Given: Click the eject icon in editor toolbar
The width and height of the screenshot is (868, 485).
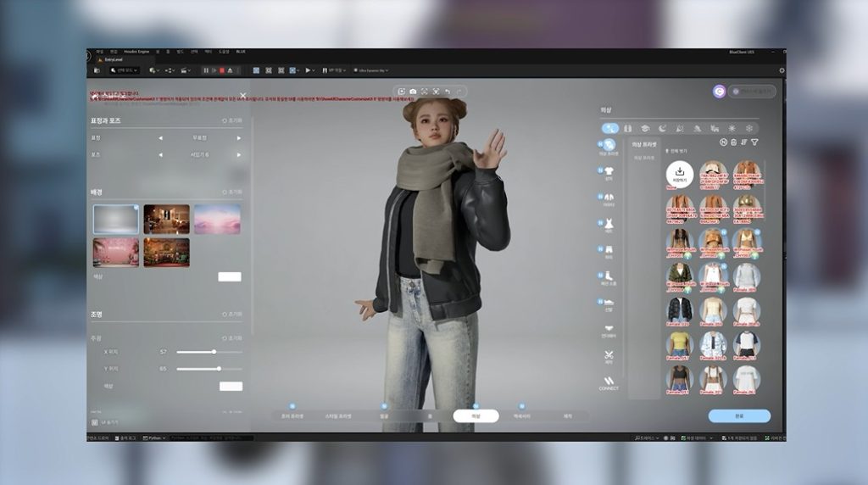Looking at the screenshot, I should click(230, 70).
